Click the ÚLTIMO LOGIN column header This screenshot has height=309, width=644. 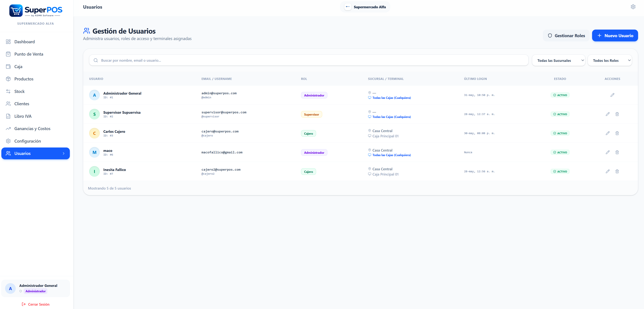pos(475,79)
